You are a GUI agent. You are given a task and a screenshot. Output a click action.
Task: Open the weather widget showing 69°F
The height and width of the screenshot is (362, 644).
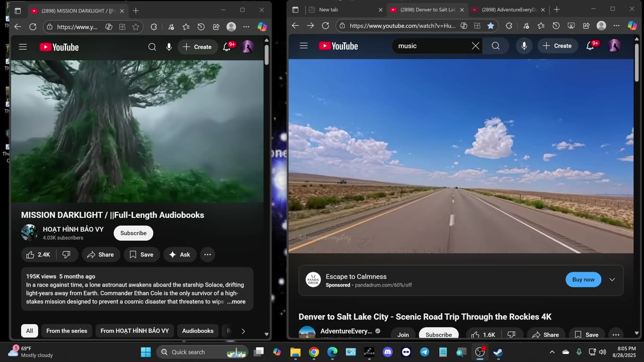pyautogui.click(x=31, y=352)
